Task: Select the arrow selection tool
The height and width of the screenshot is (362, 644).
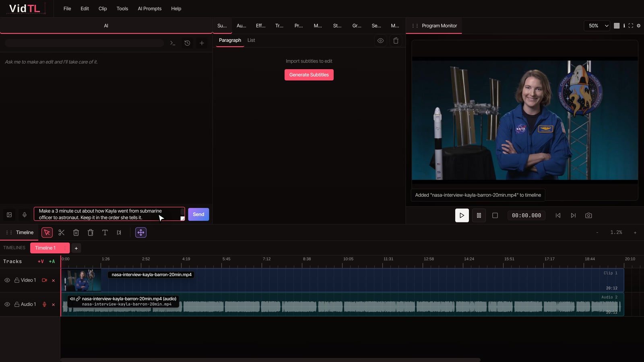Action: coord(47,232)
